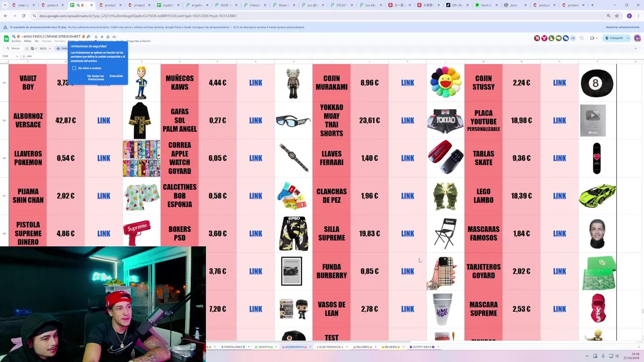Screen dimensions: 644x362
Task: Open the Ver menu
Action: 36,41
